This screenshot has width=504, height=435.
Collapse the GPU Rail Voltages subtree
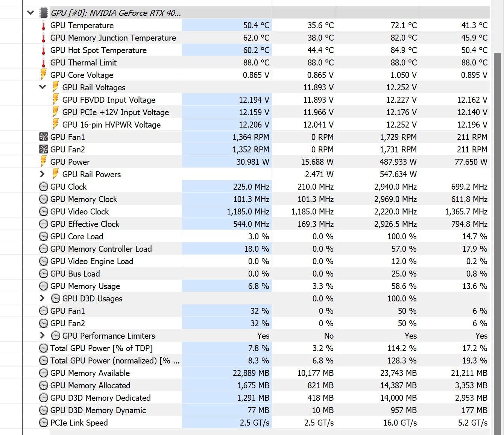pyautogui.click(x=43, y=87)
